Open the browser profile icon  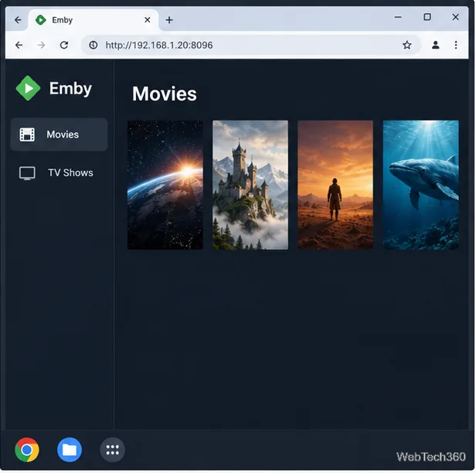[436, 46]
